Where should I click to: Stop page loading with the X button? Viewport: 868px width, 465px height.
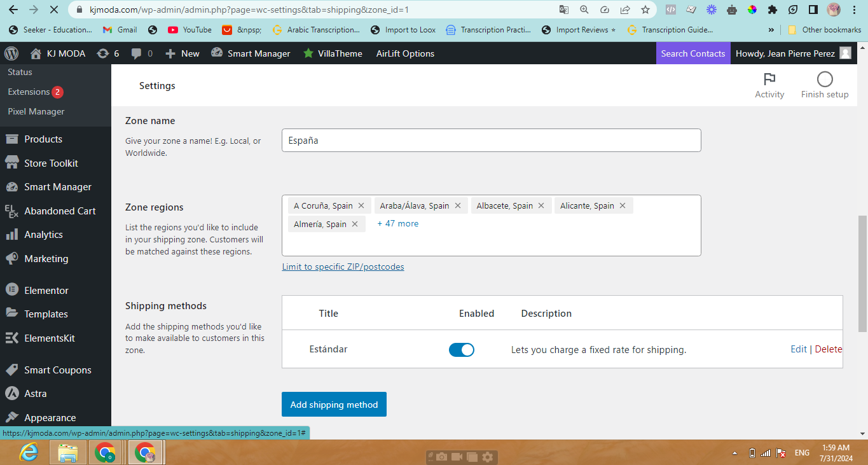tap(54, 10)
